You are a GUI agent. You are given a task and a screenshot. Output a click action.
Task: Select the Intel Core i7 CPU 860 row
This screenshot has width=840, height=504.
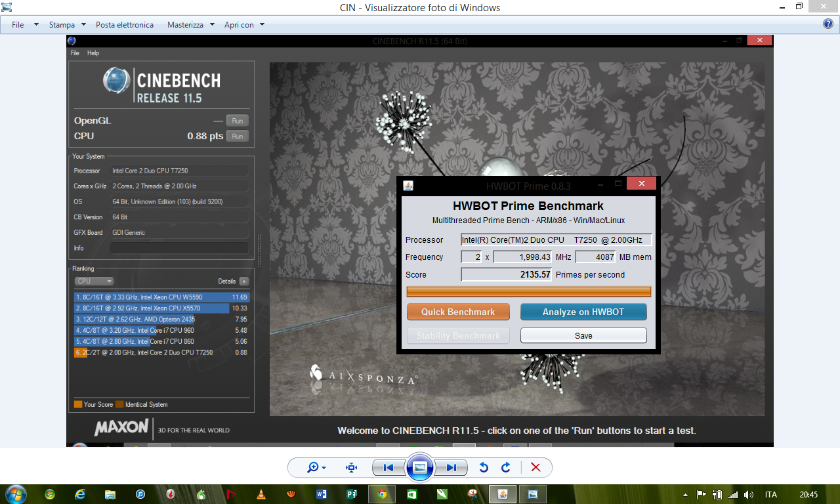[162, 341]
